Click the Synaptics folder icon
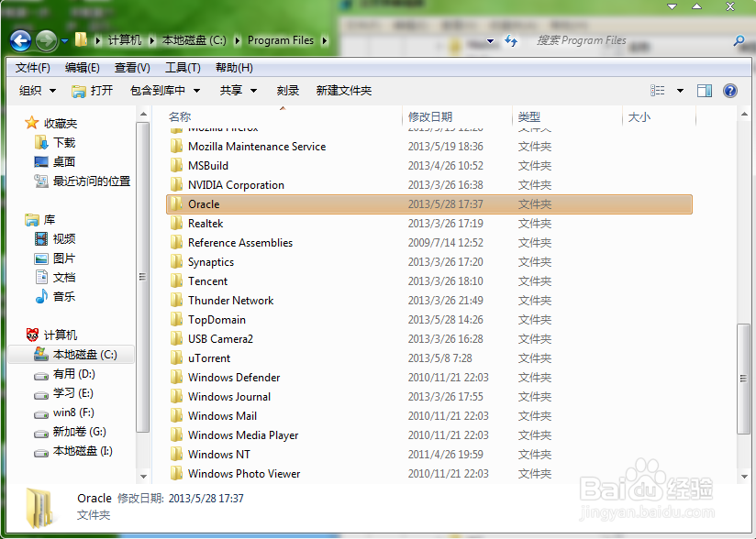This screenshot has height=539, width=756. (176, 262)
